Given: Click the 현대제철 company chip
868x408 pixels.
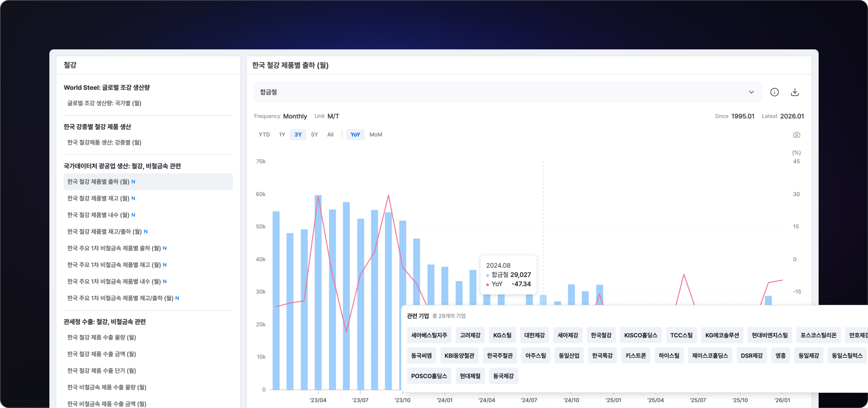Looking at the screenshot, I should [x=470, y=376].
